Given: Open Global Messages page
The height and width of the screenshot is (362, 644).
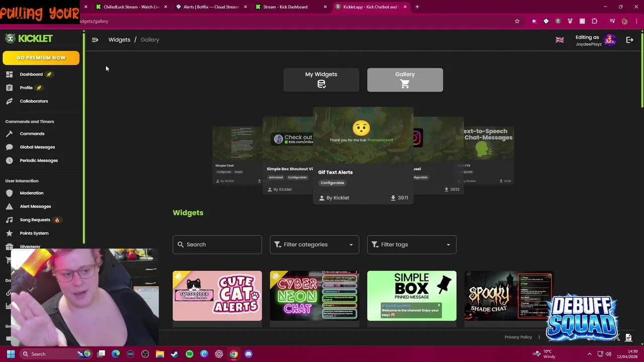Looking at the screenshot, I should [37, 147].
